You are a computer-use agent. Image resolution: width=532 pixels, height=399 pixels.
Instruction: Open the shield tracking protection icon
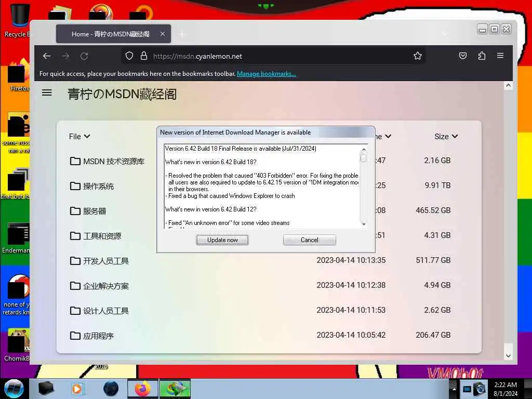coord(129,56)
